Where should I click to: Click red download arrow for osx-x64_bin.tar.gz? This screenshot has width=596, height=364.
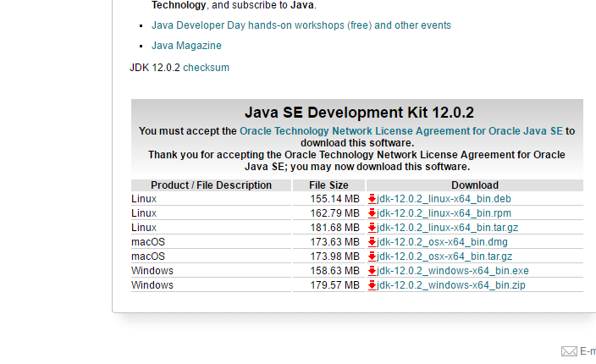click(372, 256)
